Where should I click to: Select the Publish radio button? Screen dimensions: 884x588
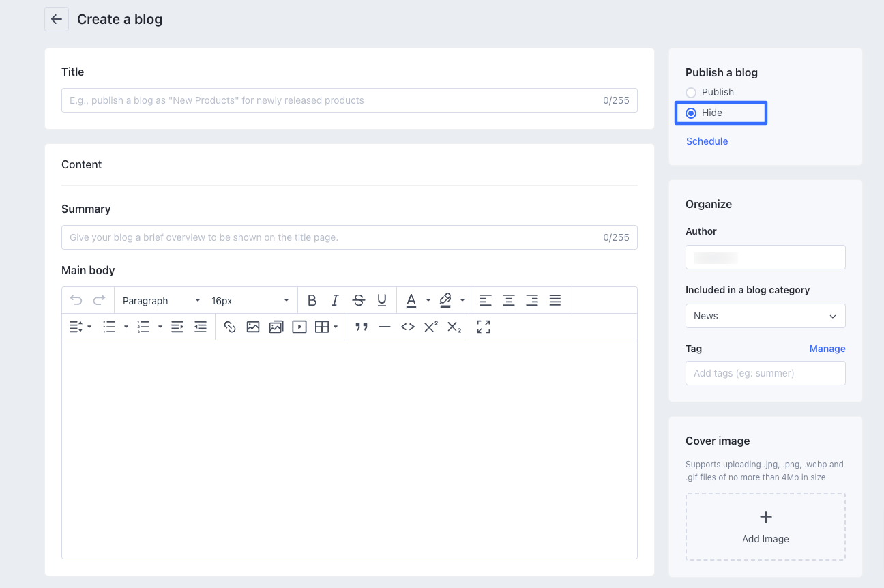click(692, 92)
